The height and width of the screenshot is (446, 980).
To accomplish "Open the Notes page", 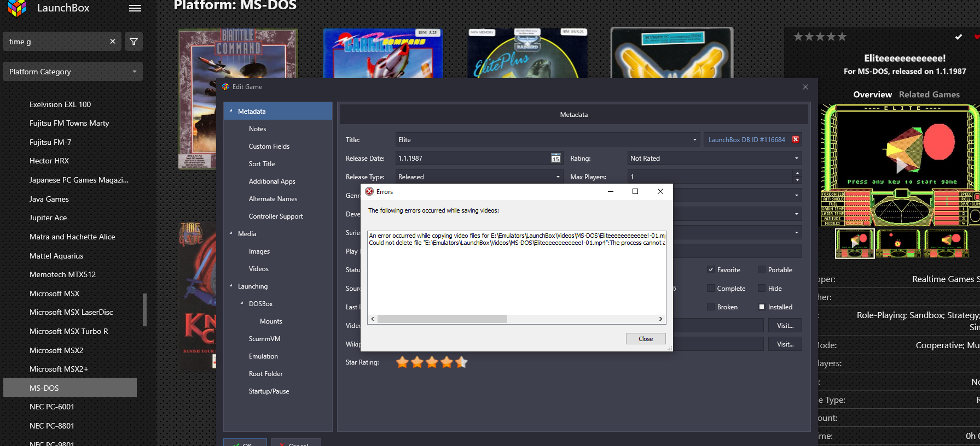I will tap(257, 129).
